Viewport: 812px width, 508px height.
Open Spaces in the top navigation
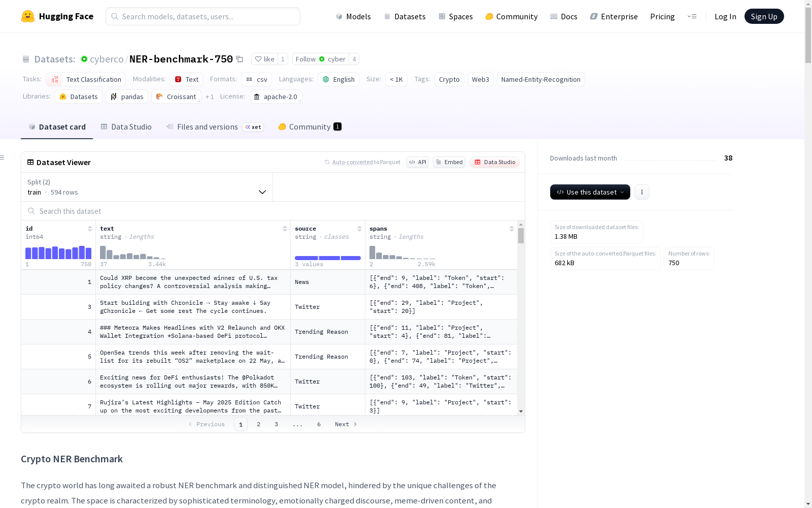click(x=455, y=16)
